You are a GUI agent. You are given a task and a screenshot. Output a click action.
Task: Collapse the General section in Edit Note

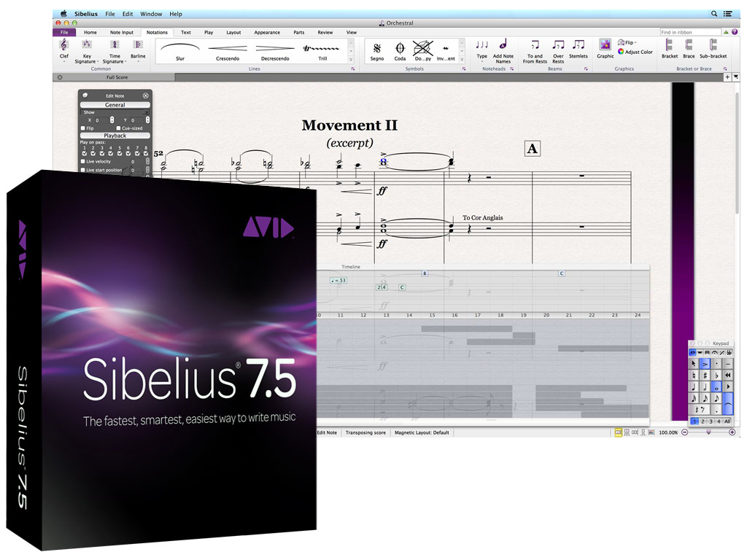coord(115,105)
